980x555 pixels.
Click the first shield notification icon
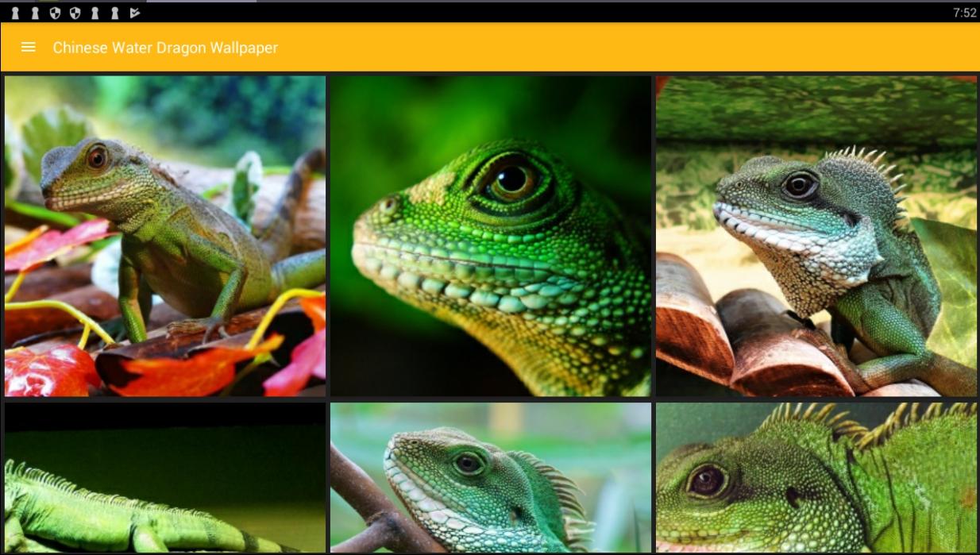click(55, 13)
